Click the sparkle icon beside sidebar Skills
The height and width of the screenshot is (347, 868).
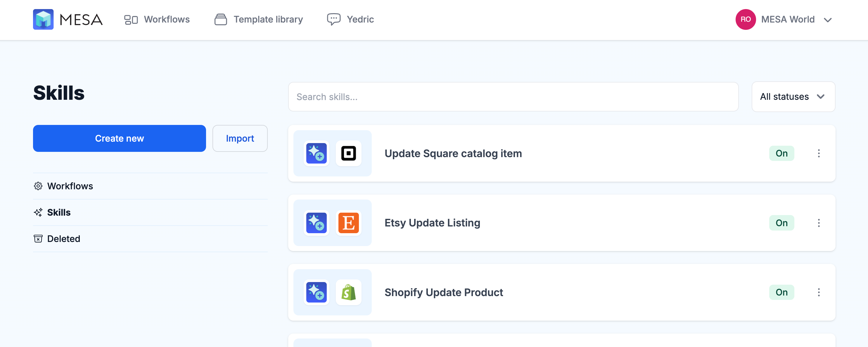click(x=38, y=212)
